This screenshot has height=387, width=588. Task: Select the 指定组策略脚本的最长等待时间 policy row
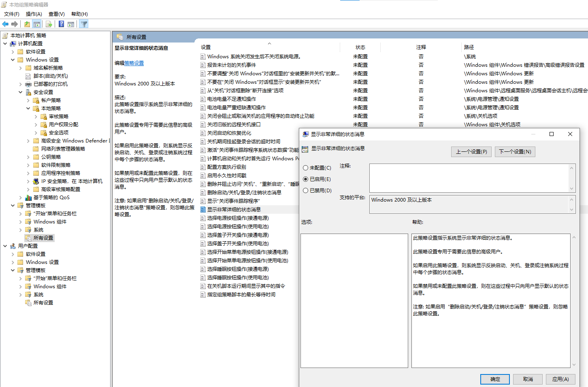coord(241,295)
